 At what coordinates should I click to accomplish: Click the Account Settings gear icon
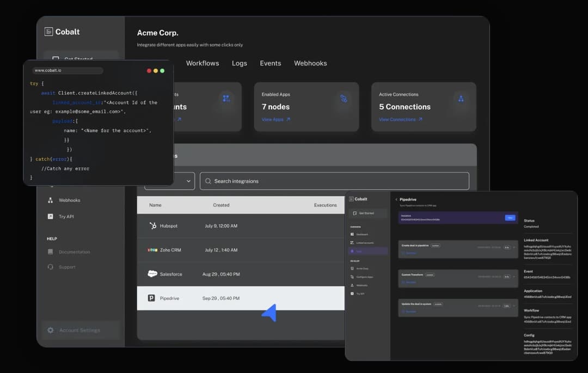(x=51, y=331)
